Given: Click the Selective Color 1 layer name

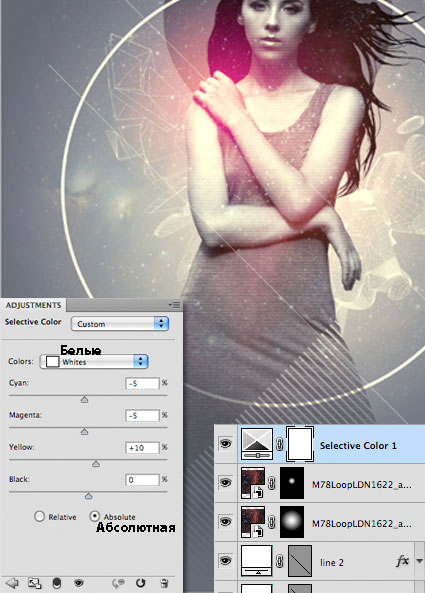Looking at the screenshot, I should pos(358,446).
